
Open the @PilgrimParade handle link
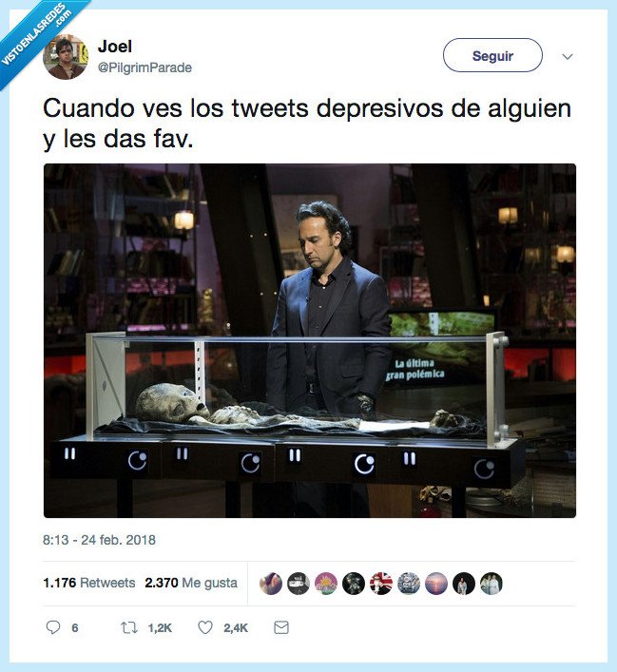point(145,67)
